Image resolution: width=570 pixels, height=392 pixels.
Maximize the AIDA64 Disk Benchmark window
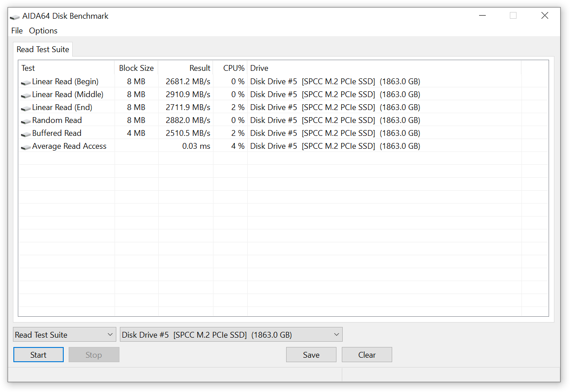(513, 16)
